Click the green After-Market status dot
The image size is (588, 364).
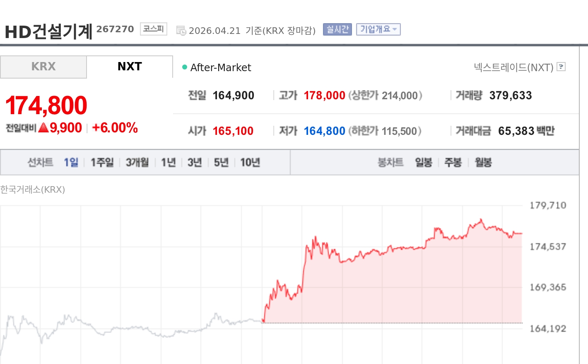click(x=185, y=67)
